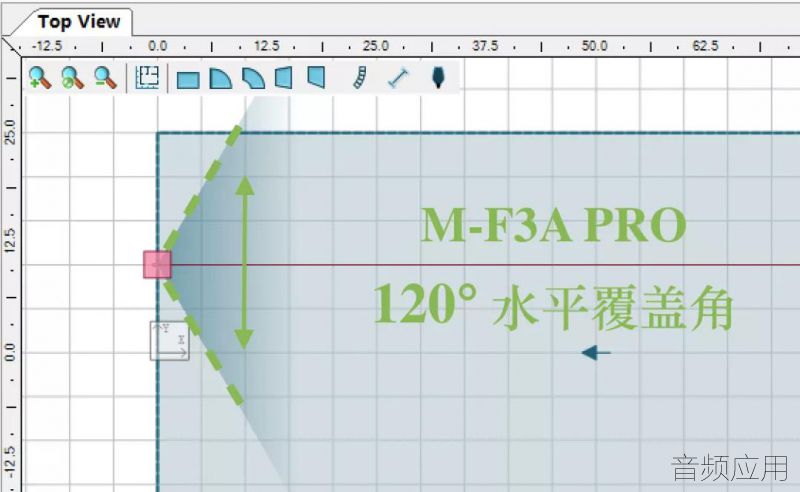The image size is (800, 492).
Task: Click the listener direction arrow in the audience area
Action: coord(596,352)
